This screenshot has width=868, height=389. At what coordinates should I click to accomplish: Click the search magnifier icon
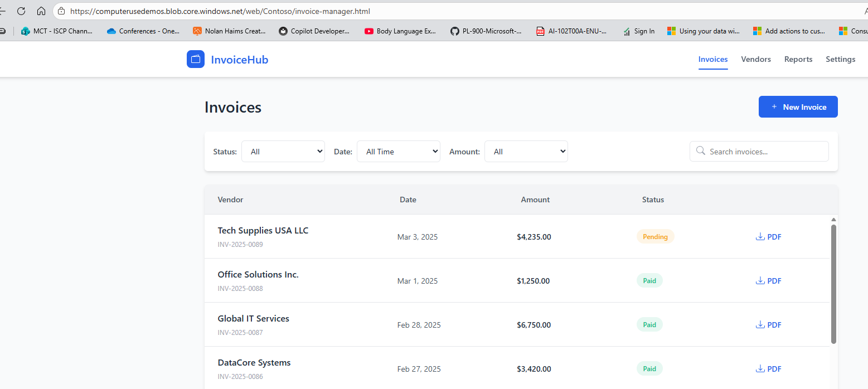point(701,151)
